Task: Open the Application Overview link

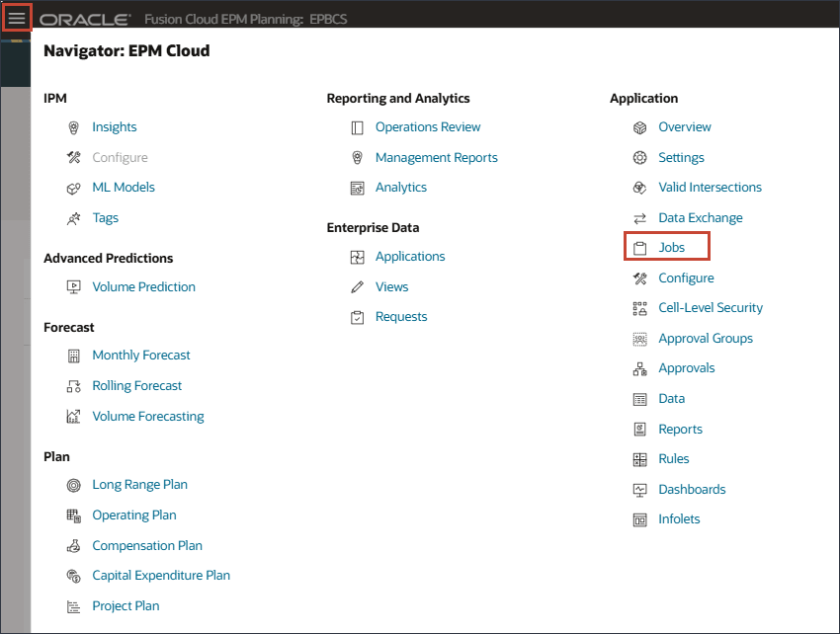Action: 685,127
